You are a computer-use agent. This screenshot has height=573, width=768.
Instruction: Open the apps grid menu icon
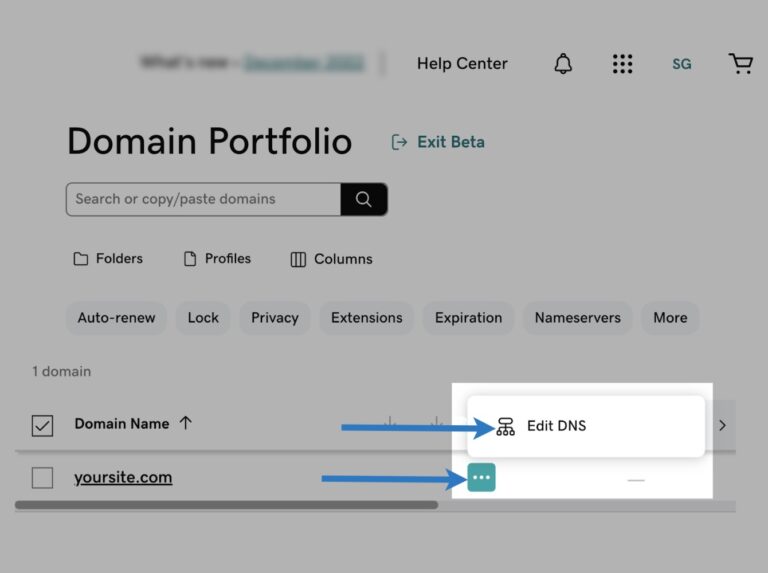(622, 64)
